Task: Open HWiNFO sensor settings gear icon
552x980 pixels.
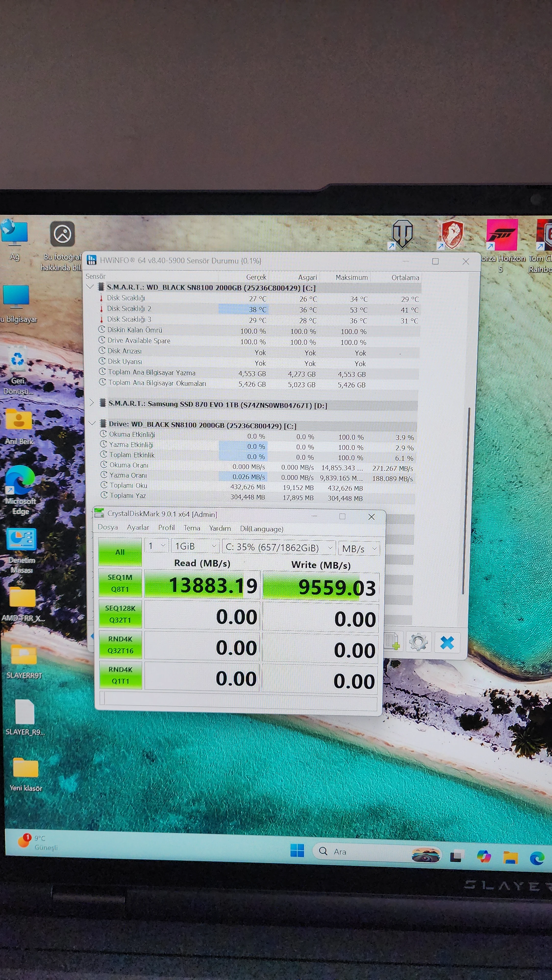Action: 418,642
